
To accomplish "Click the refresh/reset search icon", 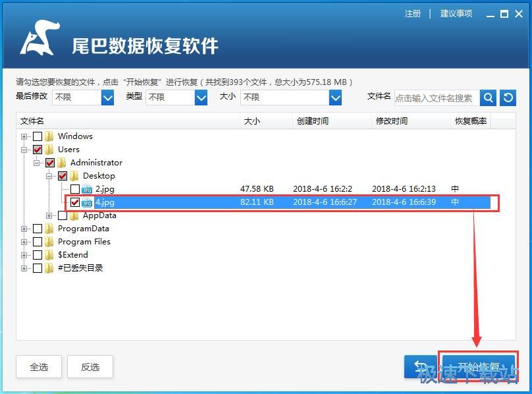I will click(508, 98).
